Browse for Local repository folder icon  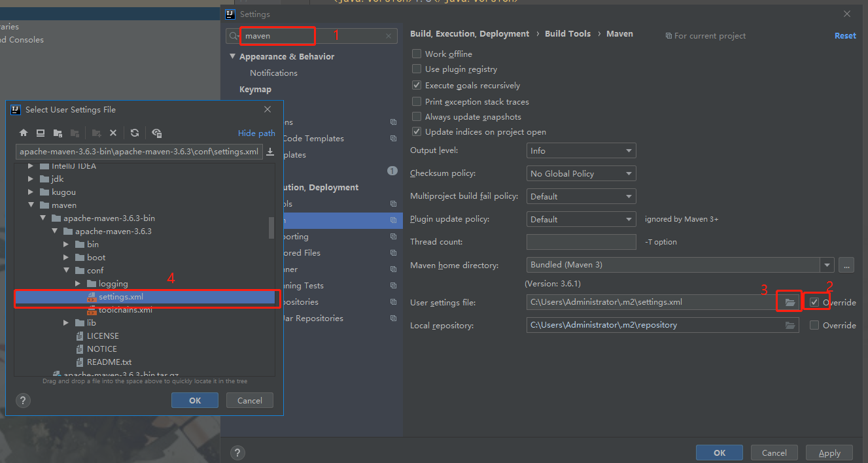coord(790,325)
